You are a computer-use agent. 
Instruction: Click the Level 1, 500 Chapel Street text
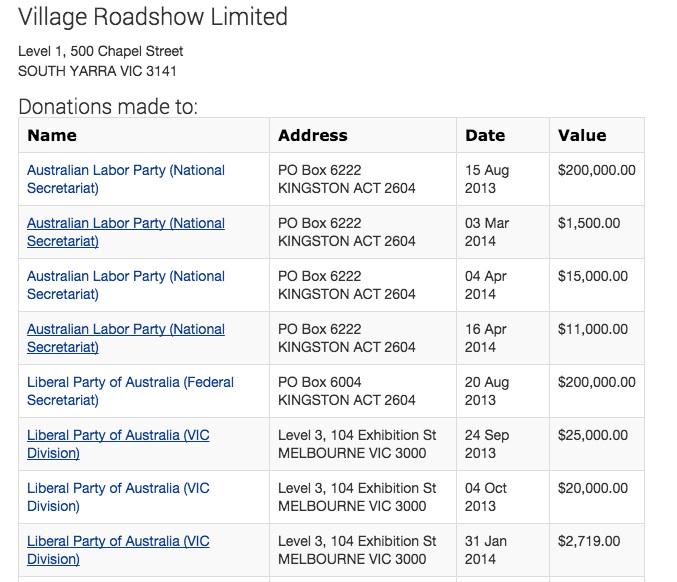coord(101,51)
